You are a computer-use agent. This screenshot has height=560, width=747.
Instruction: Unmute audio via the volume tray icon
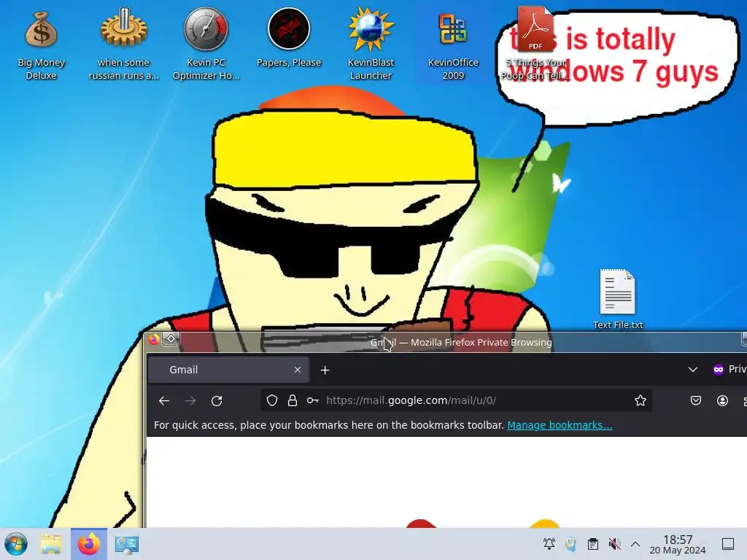click(614, 544)
